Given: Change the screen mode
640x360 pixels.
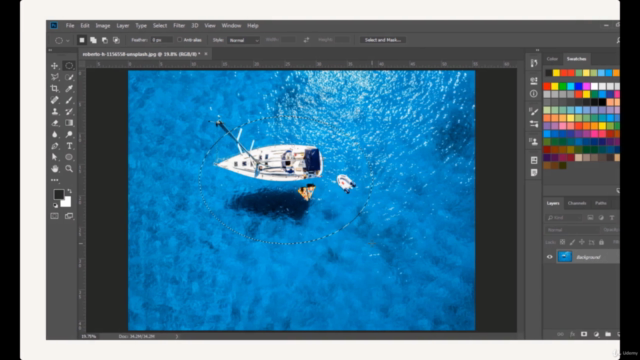Looking at the screenshot, I should (x=69, y=216).
